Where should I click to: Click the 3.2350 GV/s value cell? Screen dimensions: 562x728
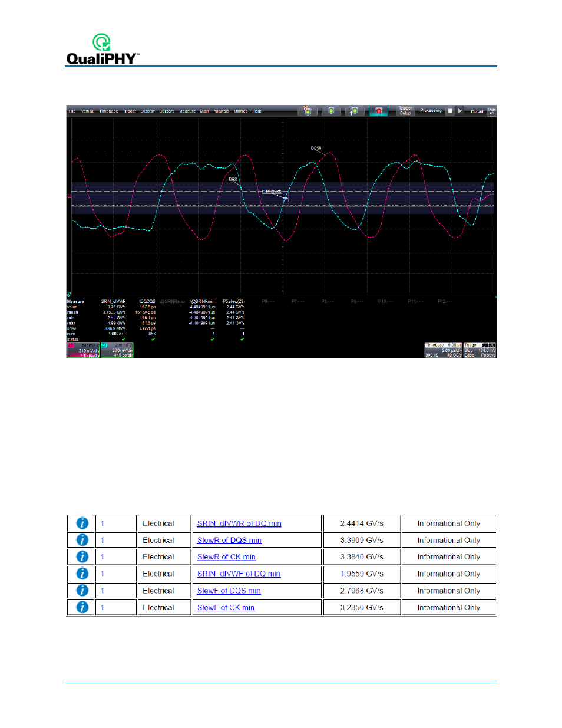tap(362, 608)
